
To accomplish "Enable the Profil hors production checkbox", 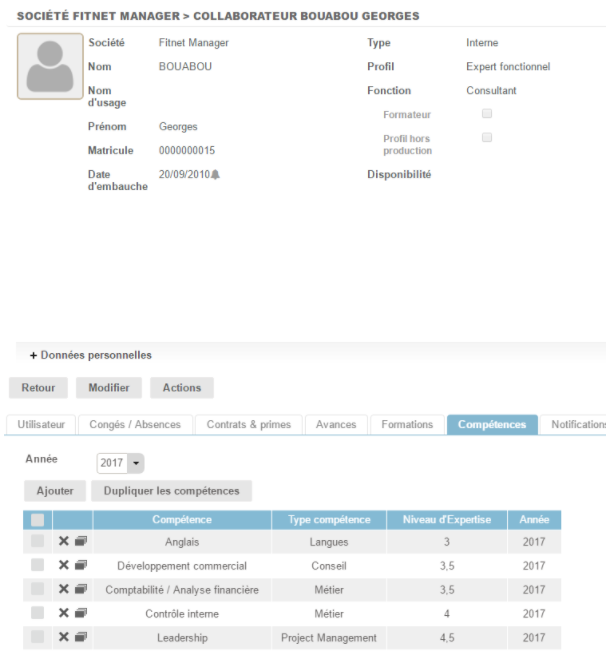I will pyautogui.click(x=487, y=138).
